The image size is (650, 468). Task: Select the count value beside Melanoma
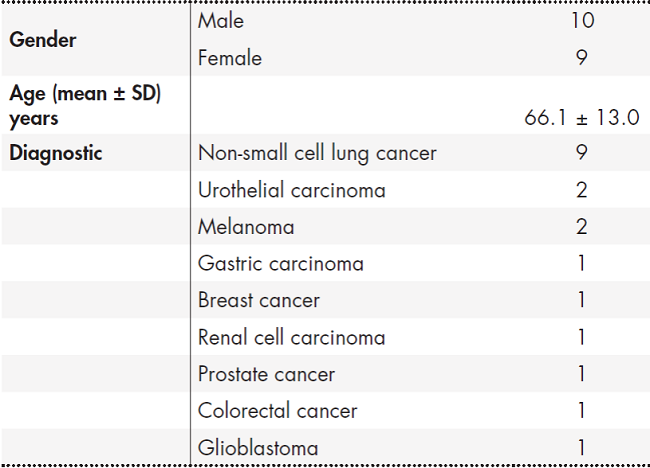(x=581, y=227)
